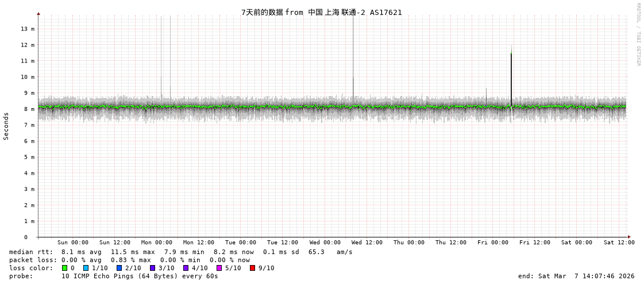The image size is (644, 284).
Task: Select the Mon 12:00 time axis label
Action: pyautogui.click(x=199, y=243)
